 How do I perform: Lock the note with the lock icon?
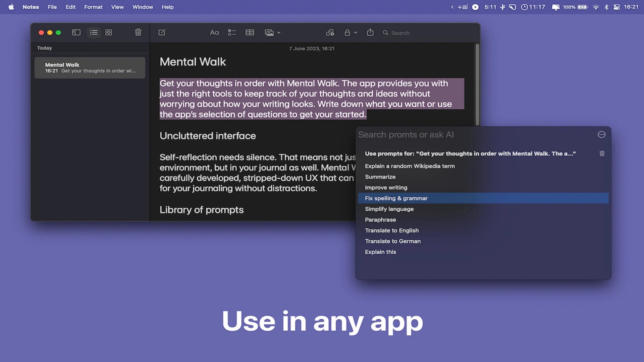pyautogui.click(x=347, y=33)
